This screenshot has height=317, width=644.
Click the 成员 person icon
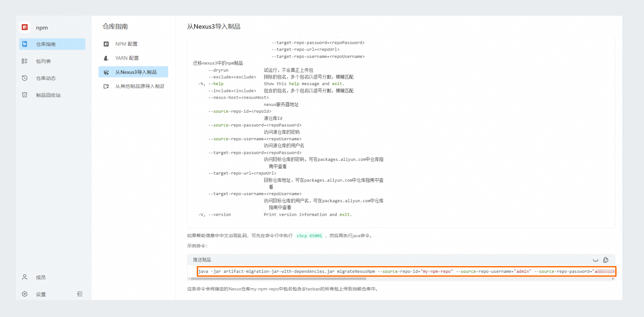point(25,277)
